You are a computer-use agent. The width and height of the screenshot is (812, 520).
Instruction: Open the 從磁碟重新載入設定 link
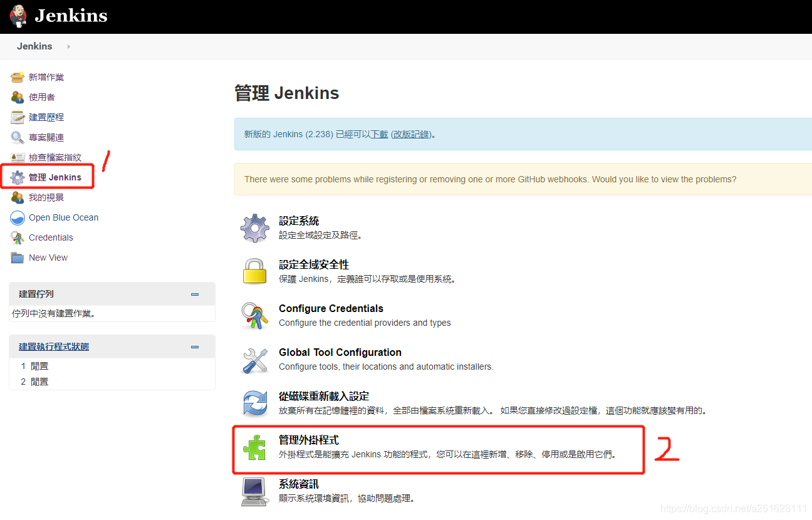(324, 397)
